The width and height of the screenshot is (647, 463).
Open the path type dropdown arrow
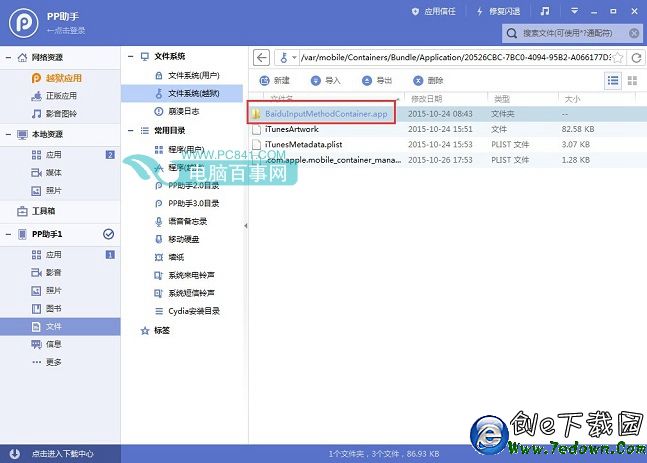click(x=294, y=57)
